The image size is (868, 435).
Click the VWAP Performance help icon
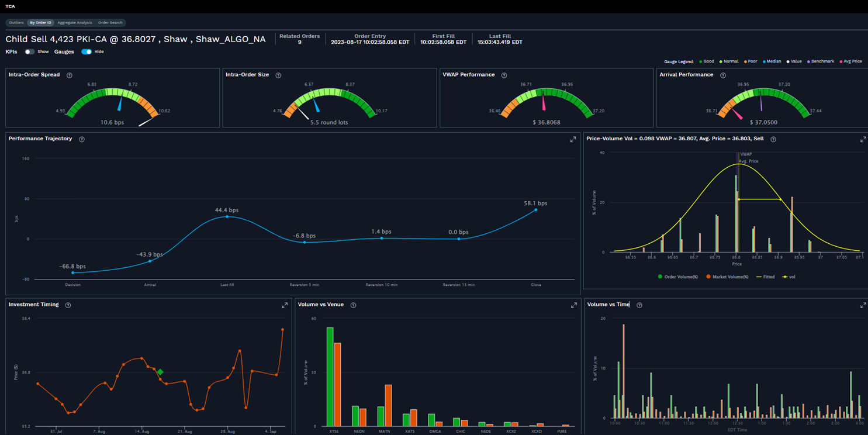tap(504, 75)
